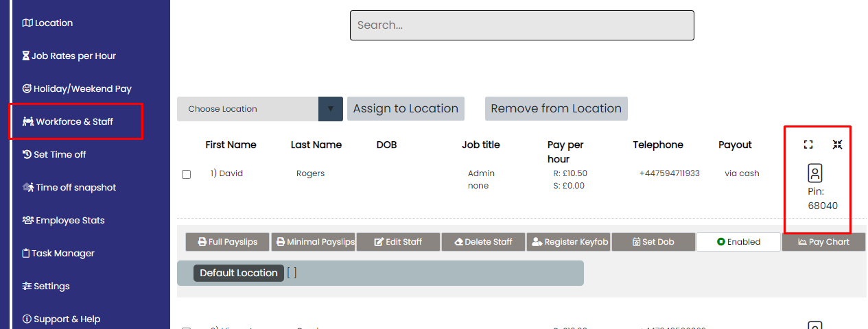The width and height of the screenshot is (868, 329).
Task: Click the clipboard icon beside Task Manager
Action: click(26, 253)
